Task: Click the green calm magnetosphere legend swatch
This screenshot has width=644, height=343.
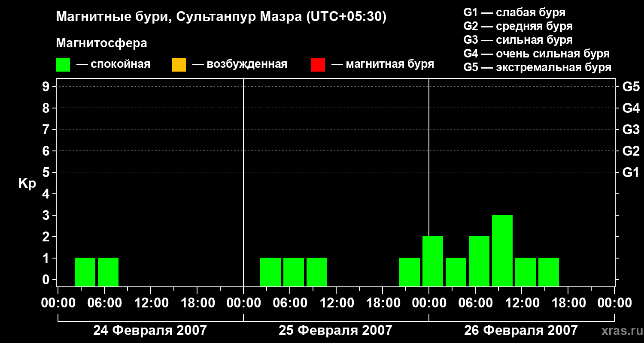Action: pyautogui.click(x=63, y=65)
